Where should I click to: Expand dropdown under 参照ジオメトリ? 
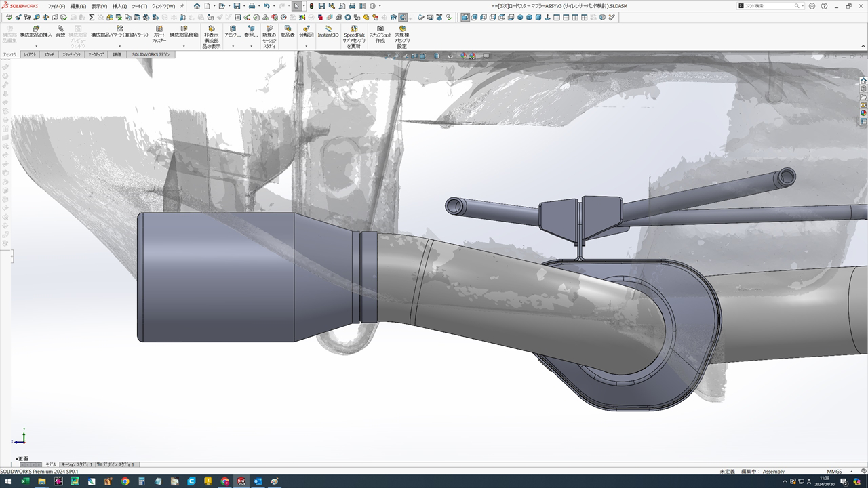click(x=251, y=46)
